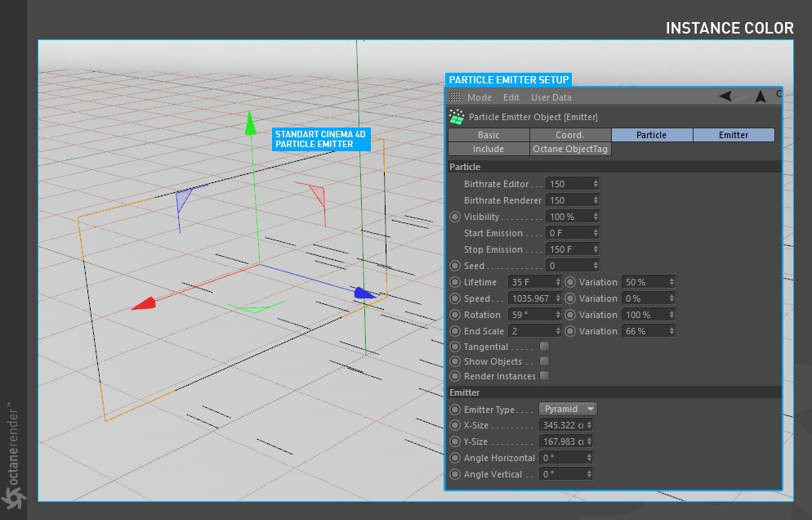Click the Lifetime animation dot icon

pyautogui.click(x=455, y=281)
